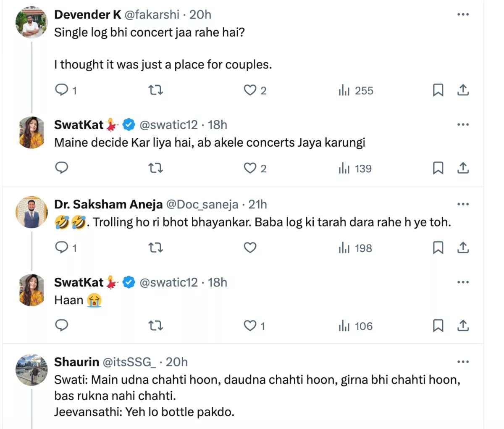Reply to Devender K's concert tweet
This screenshot has width=504, height=429.
pos(62,90)
